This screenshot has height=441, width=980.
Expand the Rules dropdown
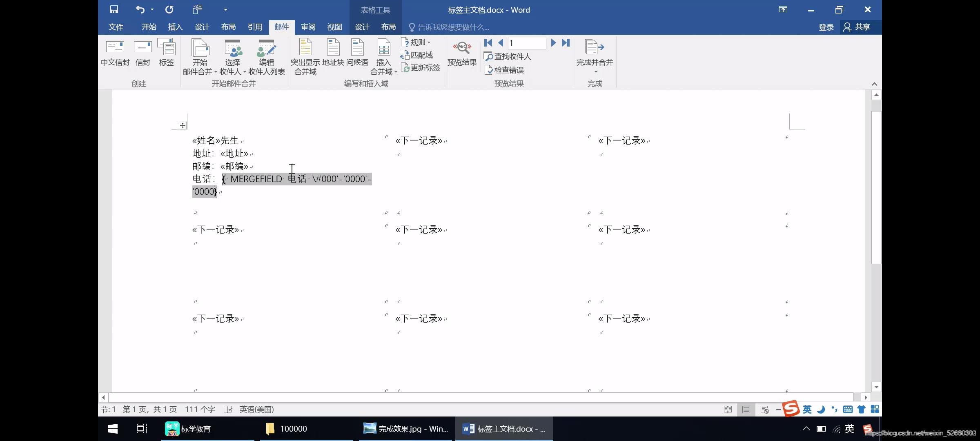[x=416, y=42]
